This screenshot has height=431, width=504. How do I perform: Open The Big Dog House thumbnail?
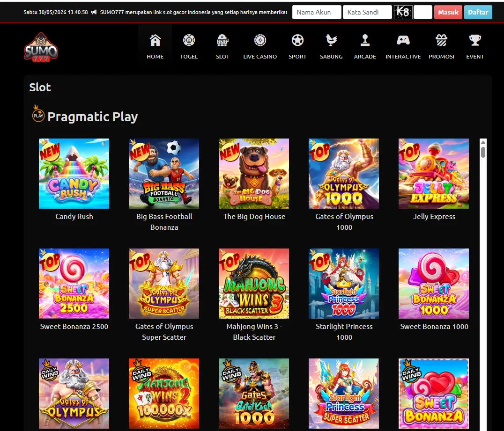(x=254, y=174)
